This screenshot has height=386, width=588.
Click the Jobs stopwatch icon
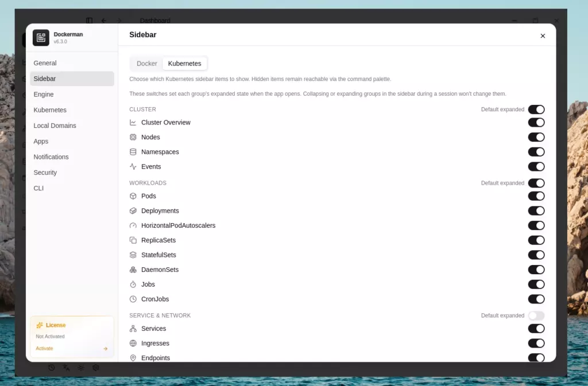pyautogui.click(x=133, y=284)
